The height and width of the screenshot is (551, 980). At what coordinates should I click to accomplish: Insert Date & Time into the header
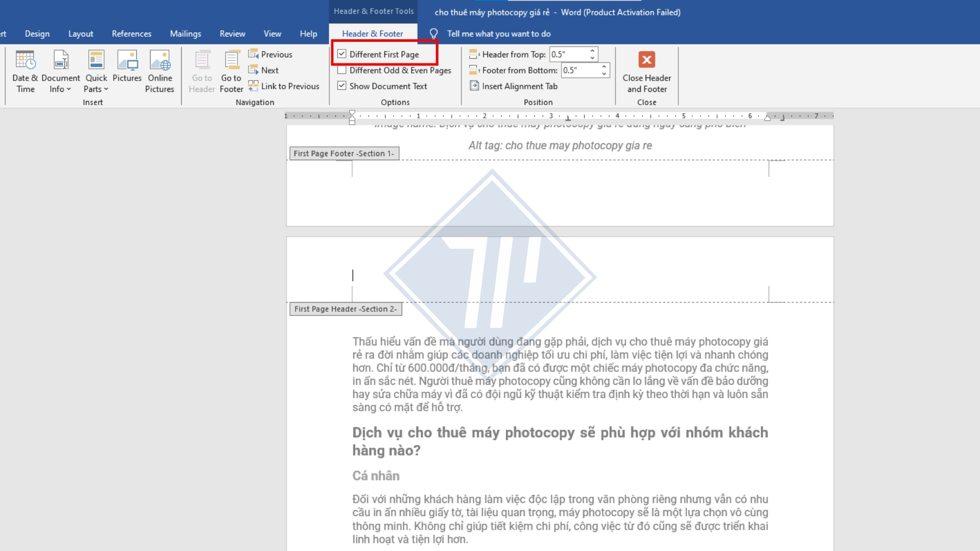[25, 71]
